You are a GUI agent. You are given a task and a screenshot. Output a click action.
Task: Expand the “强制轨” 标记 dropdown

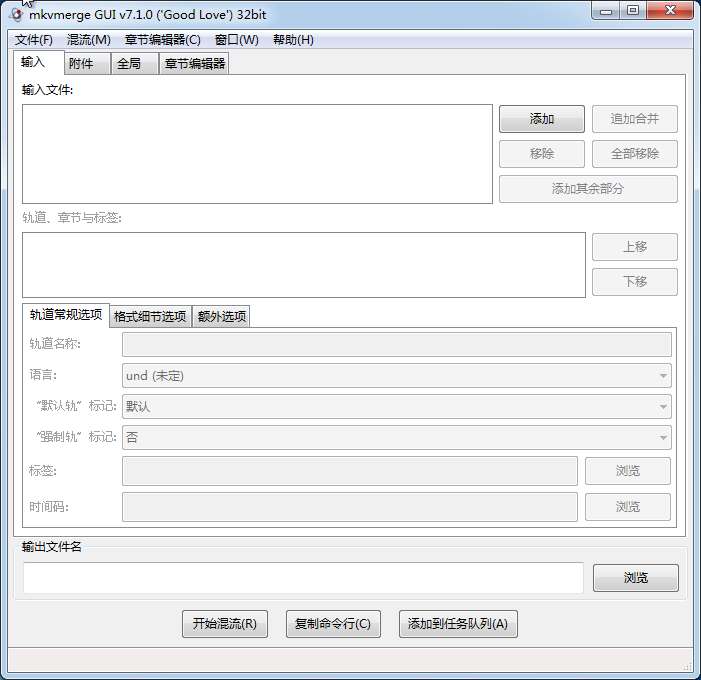397,437
